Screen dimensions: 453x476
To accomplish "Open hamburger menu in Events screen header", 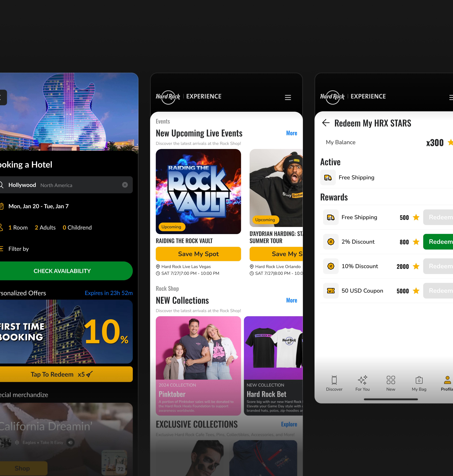I will 288,98.
